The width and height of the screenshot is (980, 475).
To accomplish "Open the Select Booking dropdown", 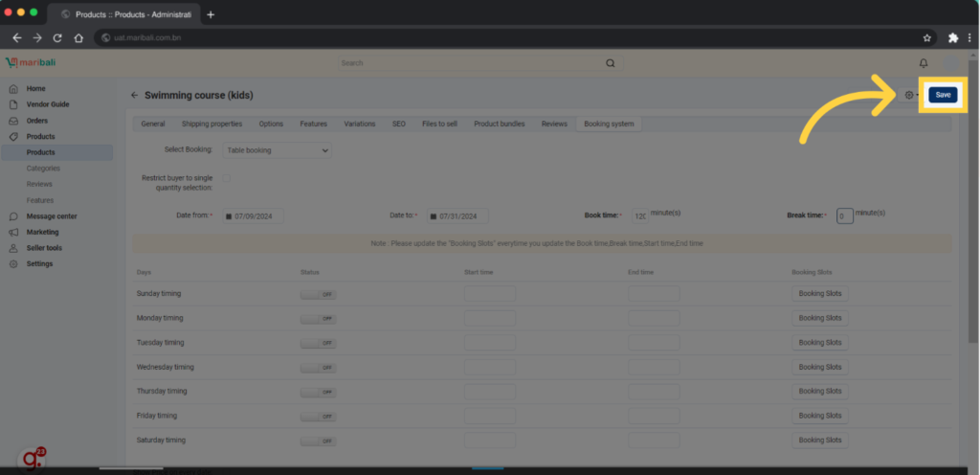I will [x=278, y=150].
